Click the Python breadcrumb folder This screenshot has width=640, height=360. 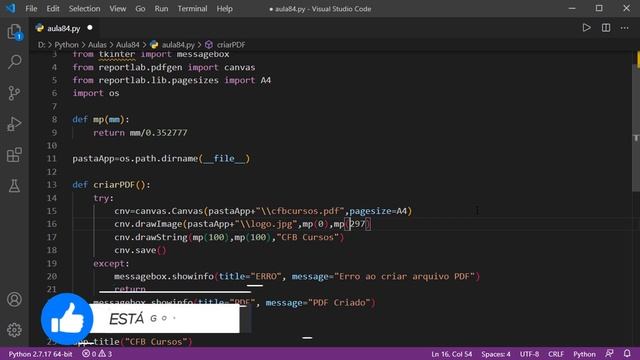pos(66,45)
